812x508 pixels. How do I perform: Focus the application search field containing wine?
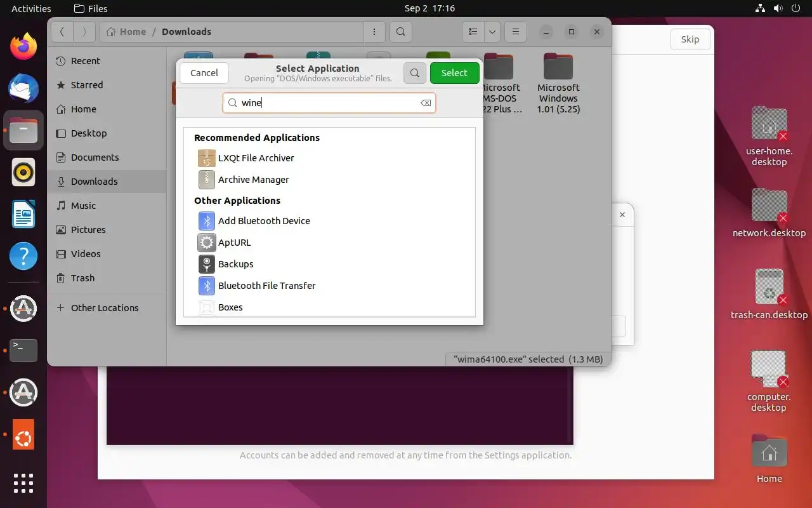click(329, 103)
